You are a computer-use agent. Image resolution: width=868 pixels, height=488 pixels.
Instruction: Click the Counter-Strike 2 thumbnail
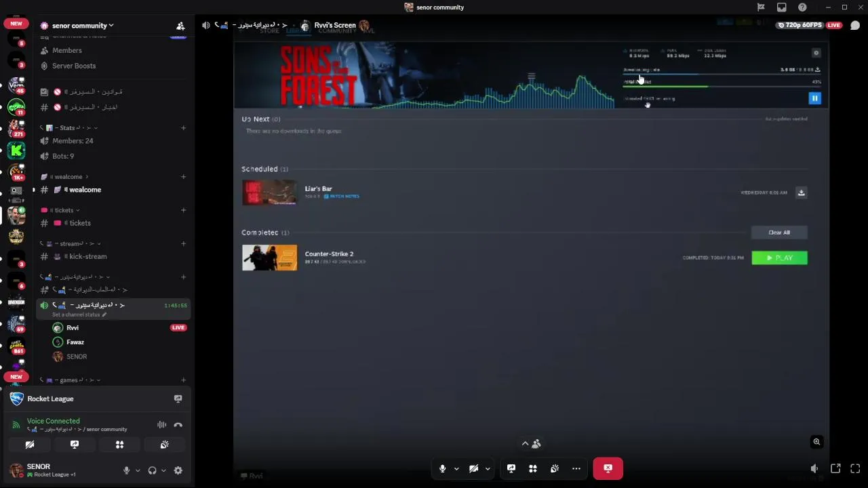coord(269,258)
